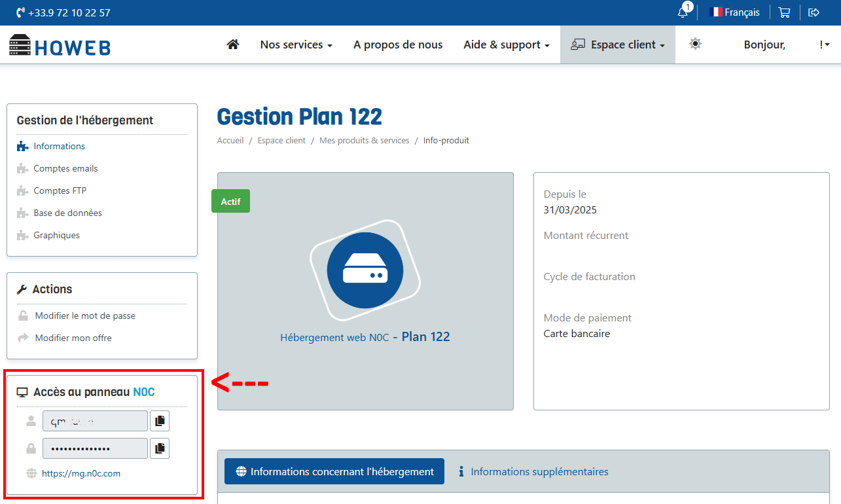Click Modifier mon offre
This screenshot has height=504, width=841.
click(x=73, y=338)
